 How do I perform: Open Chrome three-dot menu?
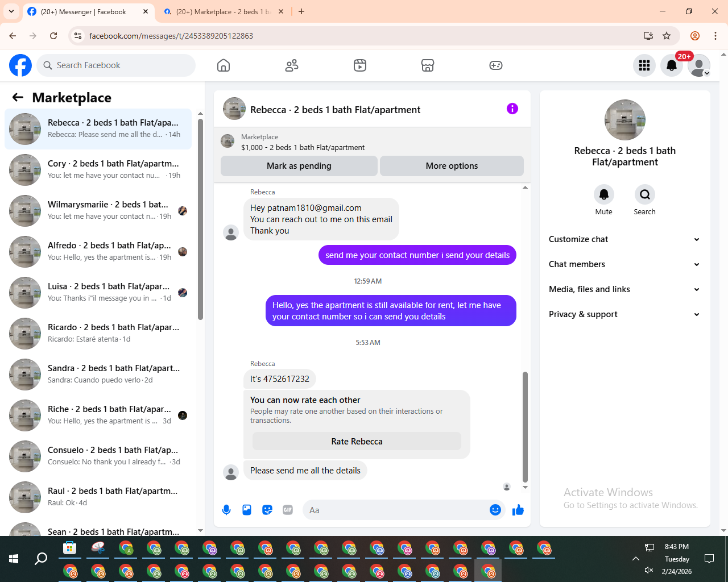[715, 36]
